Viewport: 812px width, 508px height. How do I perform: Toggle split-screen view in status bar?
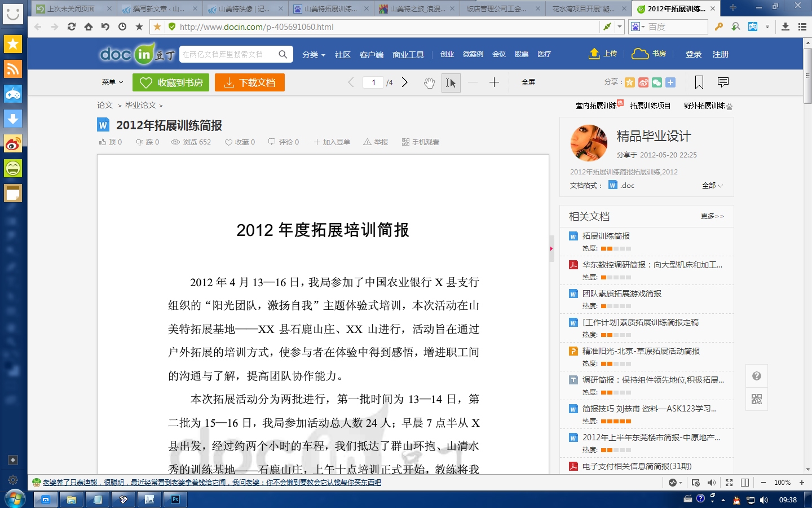click(x=744, y=483)
